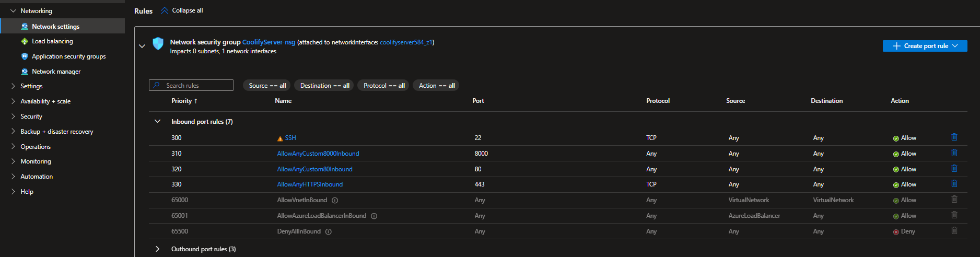The image size is (980, 257).
Task: Click info icon next to DenyAllInBound
Action: pos(329,232)
